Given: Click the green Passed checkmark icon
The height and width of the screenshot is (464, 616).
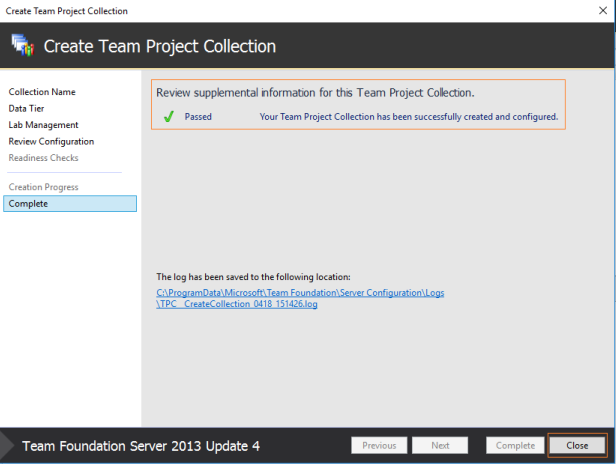Looking at the screenshot, I should pos(169,117).
